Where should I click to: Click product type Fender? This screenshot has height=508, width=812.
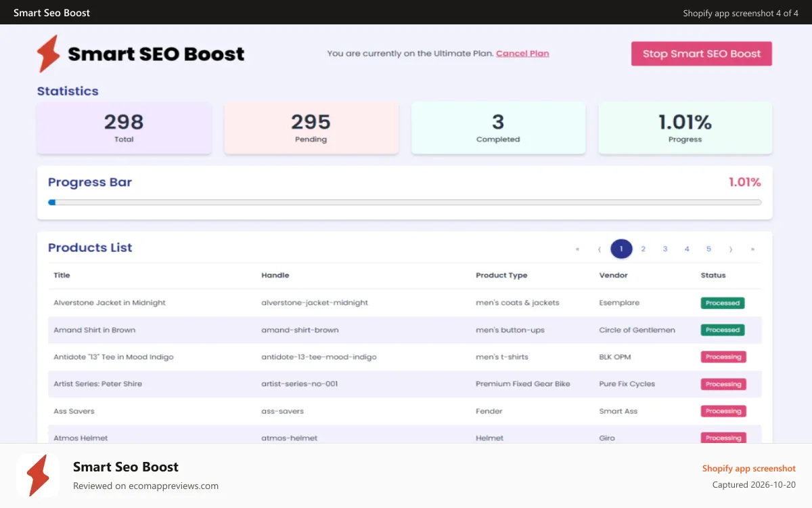pyautogui.click(x=489, y=411)
